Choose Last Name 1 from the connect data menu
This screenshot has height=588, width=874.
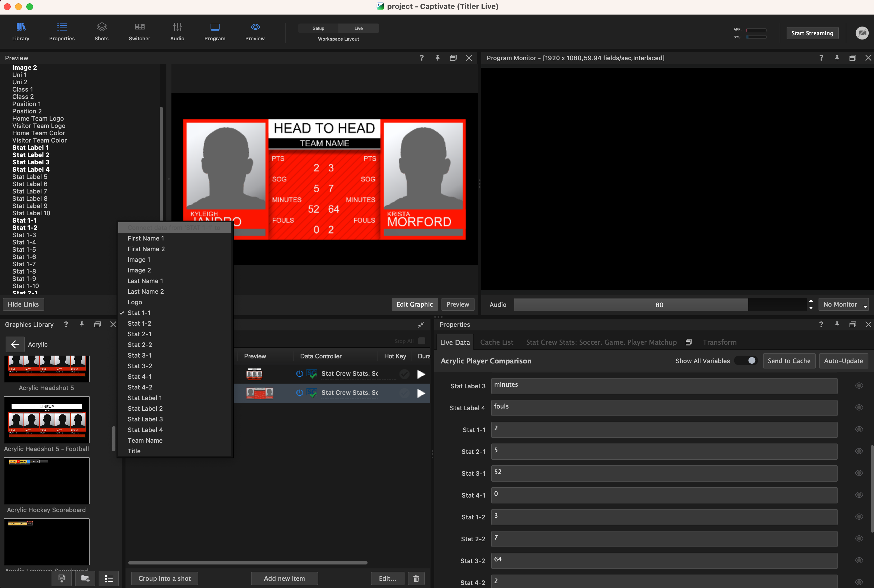pyautogui.click(x=145, y=281)
